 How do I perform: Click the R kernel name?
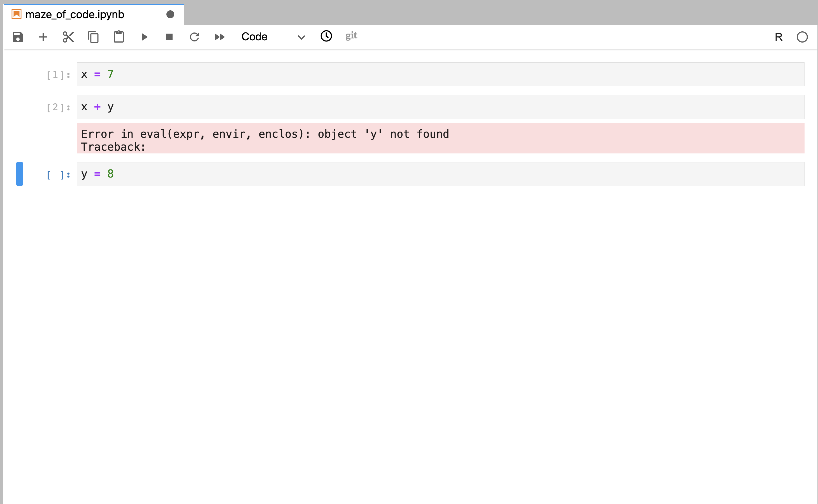click(x=779, y=37)
